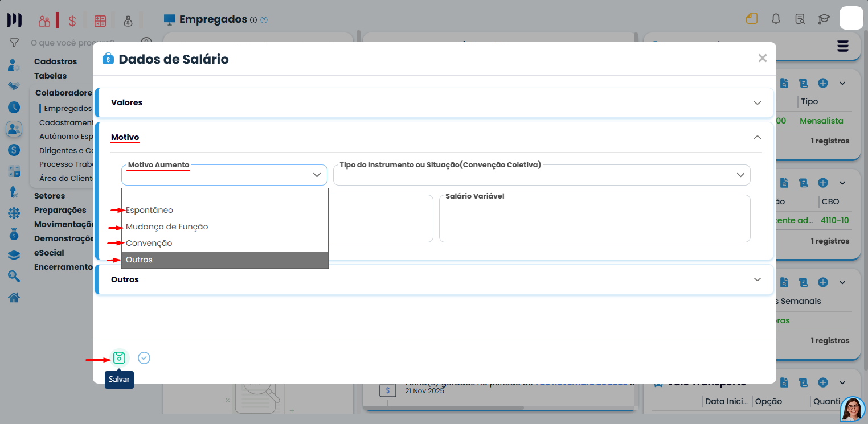Add a record in the CBO card
The image size is (868, 424).
823,183
